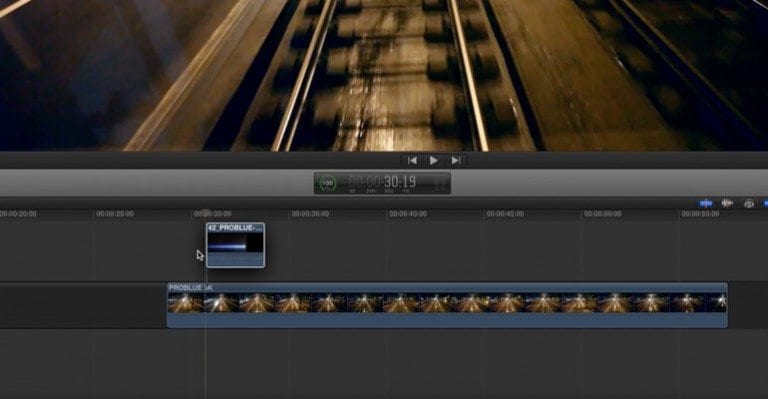
Task: Toggle the audio skimming waveform button
Action: [727, 203]
